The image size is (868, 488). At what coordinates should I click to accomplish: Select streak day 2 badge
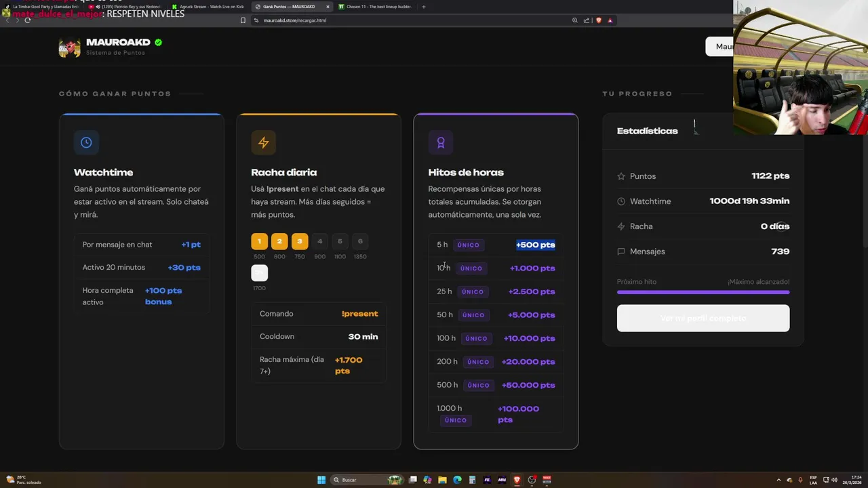click(279, 241)
